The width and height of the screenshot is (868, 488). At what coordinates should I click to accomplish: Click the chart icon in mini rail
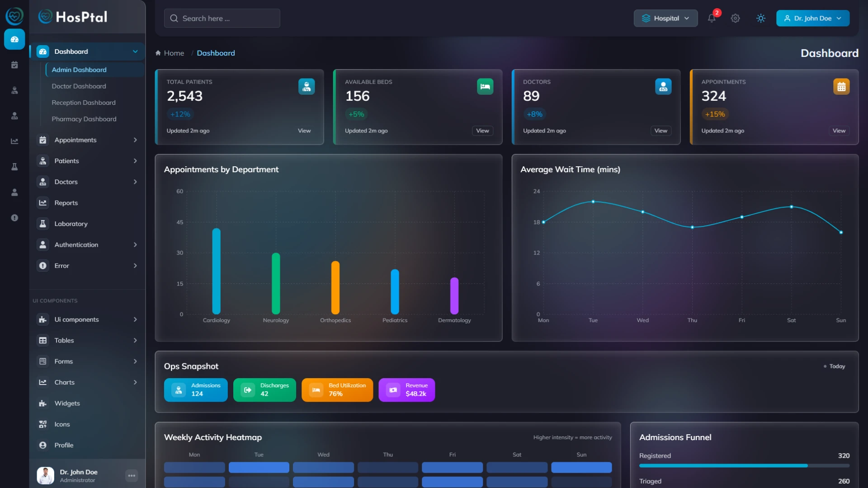tap(14, 141)
